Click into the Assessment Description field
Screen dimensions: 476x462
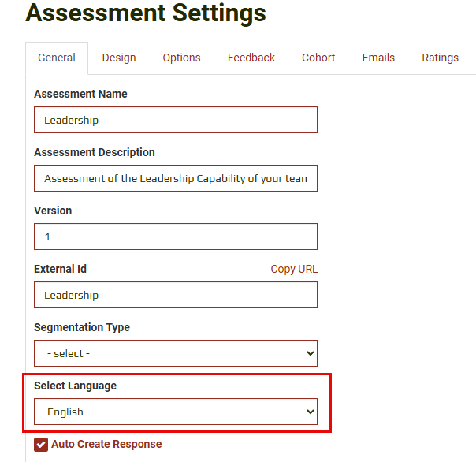click(x=176, y=178)
